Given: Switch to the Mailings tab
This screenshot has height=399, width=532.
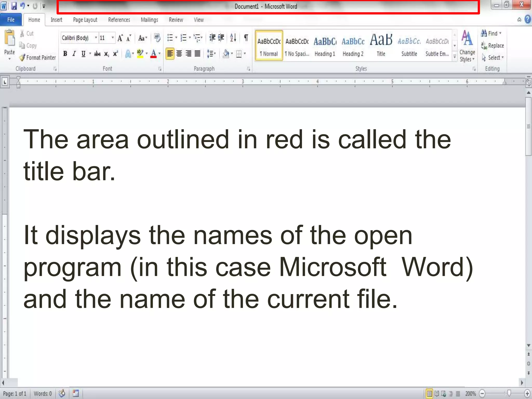Looking at the screenshot, I should click(x=149, y=20).
